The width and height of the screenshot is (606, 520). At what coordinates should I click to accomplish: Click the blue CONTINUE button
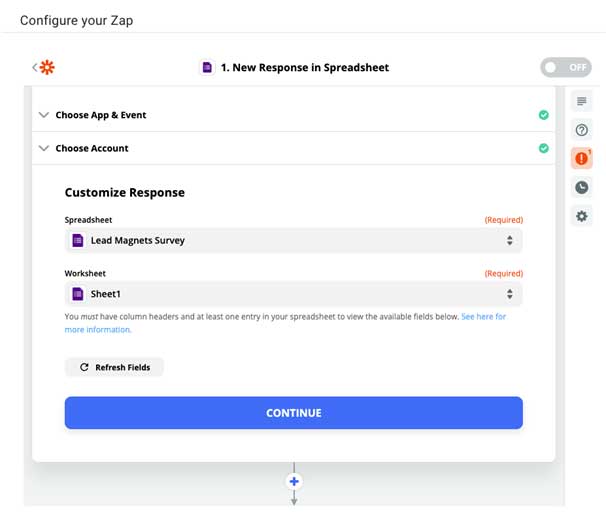coord(293,413)
